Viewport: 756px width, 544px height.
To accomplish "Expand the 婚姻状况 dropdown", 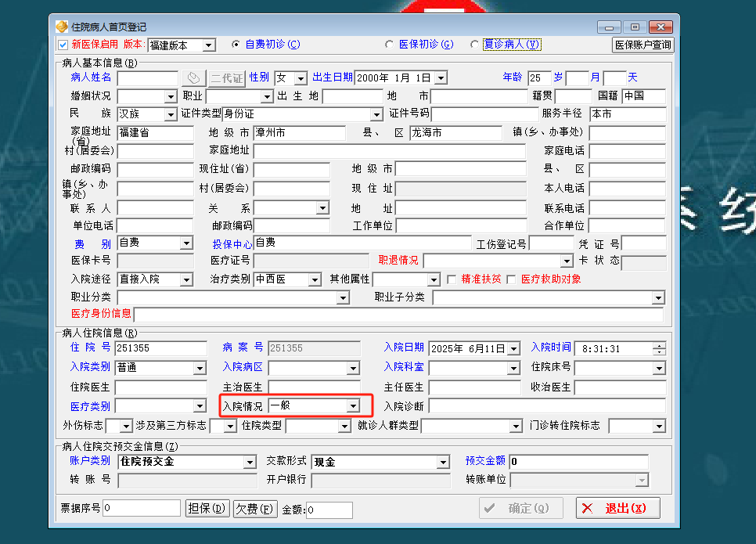I will coord(171,96).
